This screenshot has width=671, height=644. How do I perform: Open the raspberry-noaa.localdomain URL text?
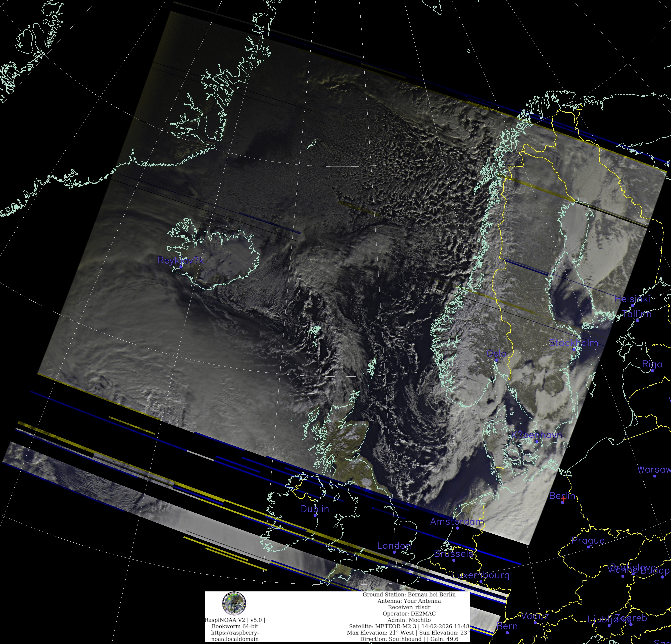235,636
